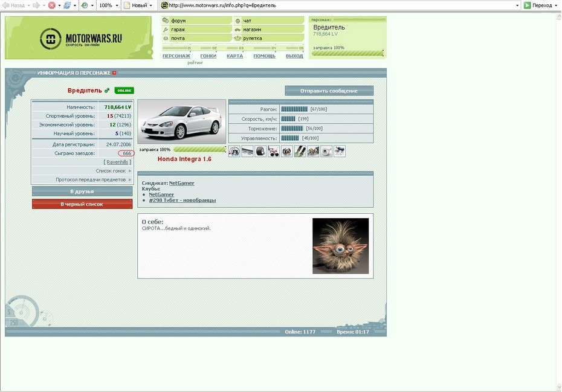Open the address bar dropdown arrow
562x392 pixels.
coord(517,5)
